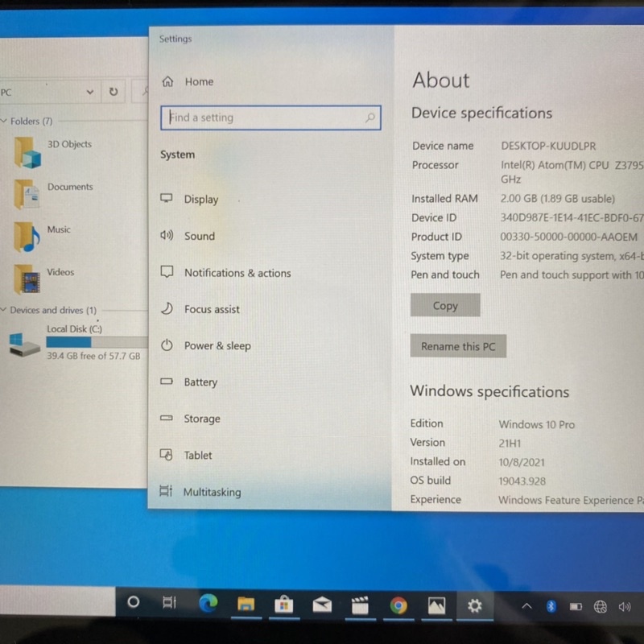
Task: Click the Task View taskbar button
Action: [170, 602]
